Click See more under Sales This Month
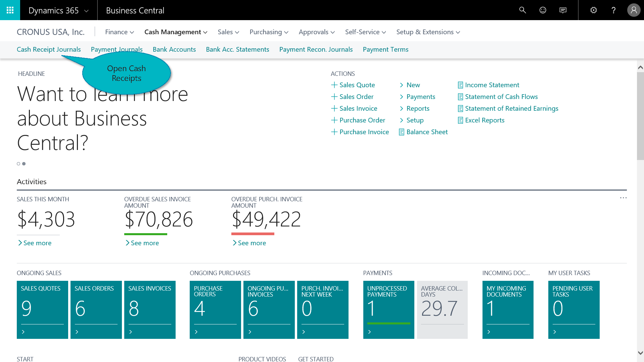The height and width of the screenshot is (362, 644). pyautogui.click(x=34, y=243)
